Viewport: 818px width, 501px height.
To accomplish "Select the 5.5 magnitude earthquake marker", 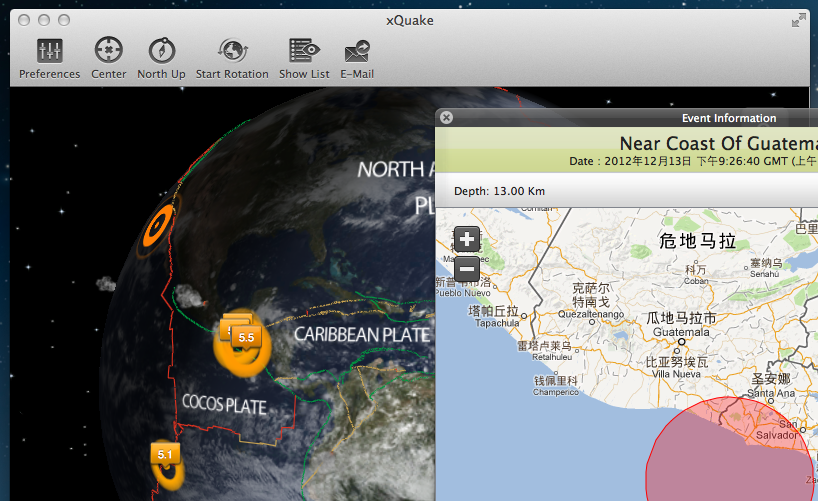I will coord(246,338).
